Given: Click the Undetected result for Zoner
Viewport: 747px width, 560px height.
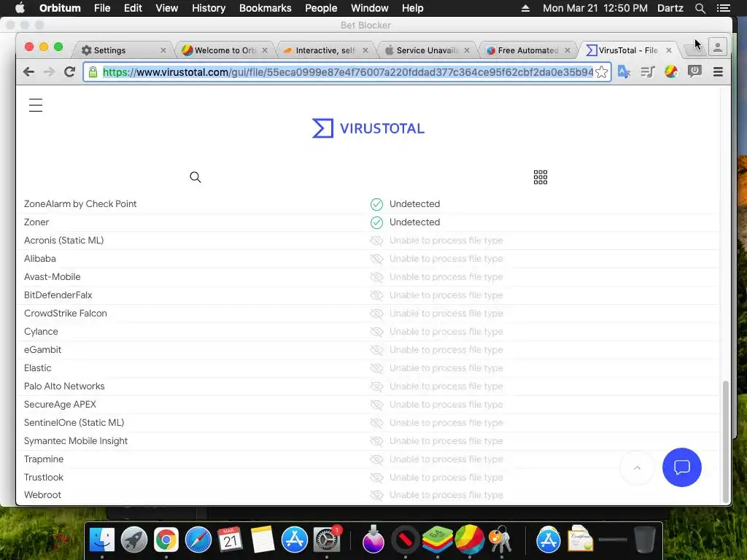Looking at the screenshot, I should coord(414,222).
